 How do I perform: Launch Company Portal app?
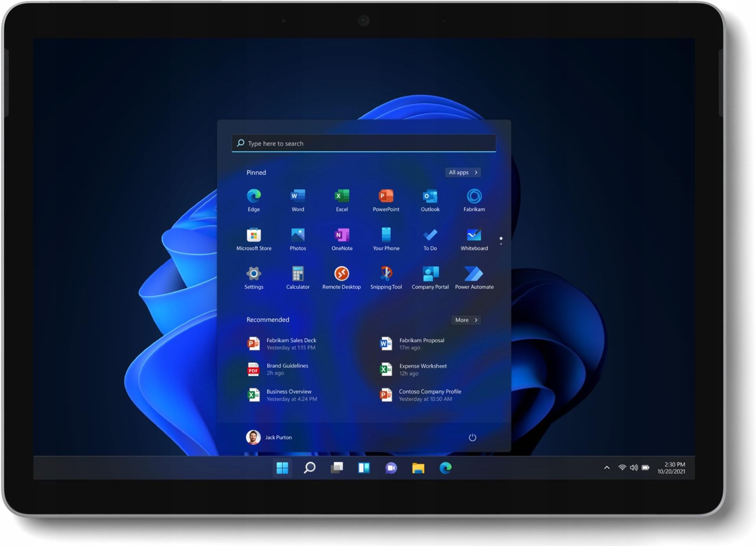tap(430, 277)
